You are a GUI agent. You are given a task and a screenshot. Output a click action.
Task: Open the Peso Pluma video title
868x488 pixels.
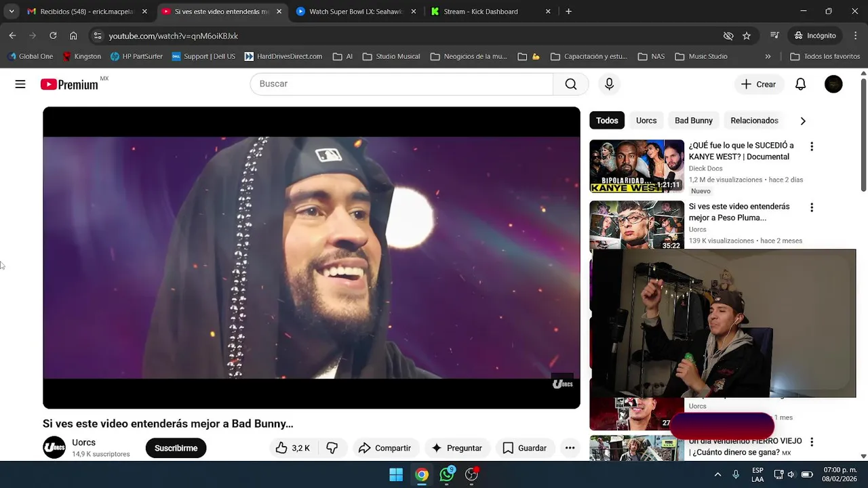click(x=739, y=212)
